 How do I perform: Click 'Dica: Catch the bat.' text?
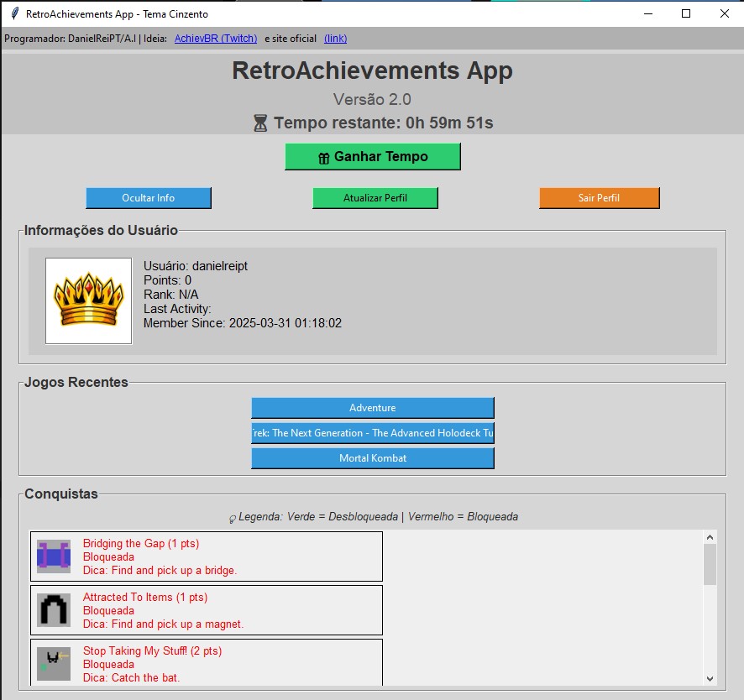[132, 677]
